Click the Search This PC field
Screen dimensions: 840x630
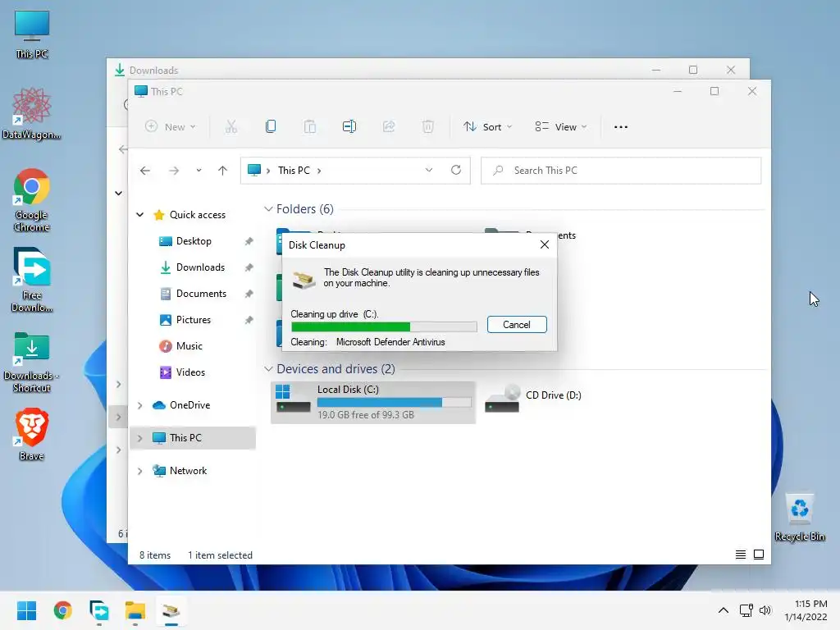(621, 171)
